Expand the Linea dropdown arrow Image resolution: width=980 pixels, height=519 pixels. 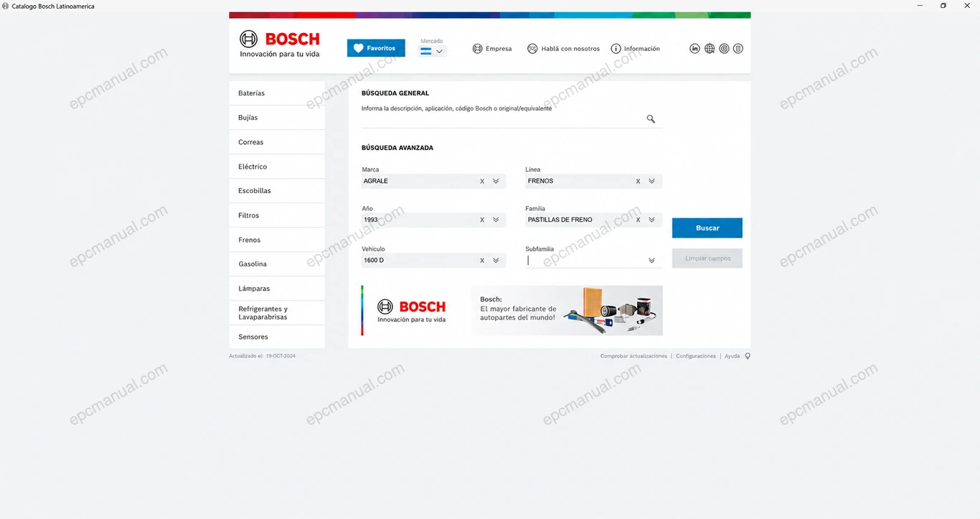(x=651, y=182)
